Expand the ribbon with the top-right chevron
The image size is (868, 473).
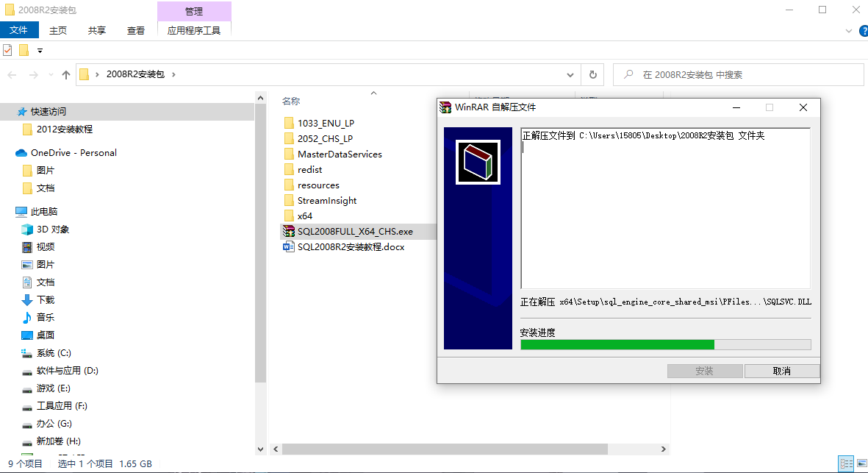pyautogui.click(x=849, y=31)
